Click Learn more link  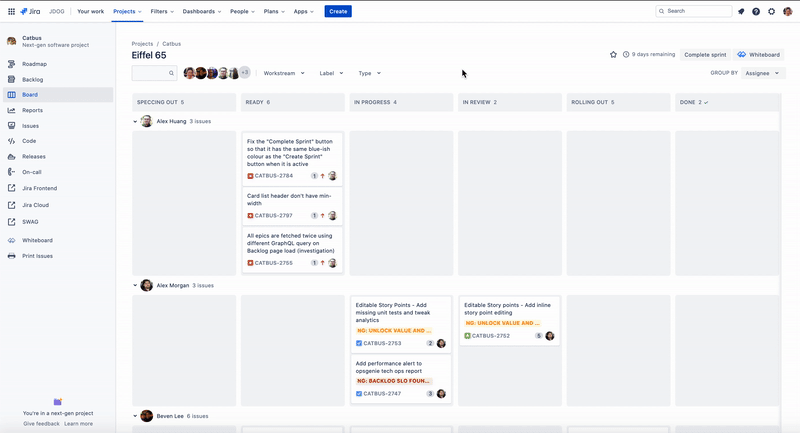(x=79, y=424)
